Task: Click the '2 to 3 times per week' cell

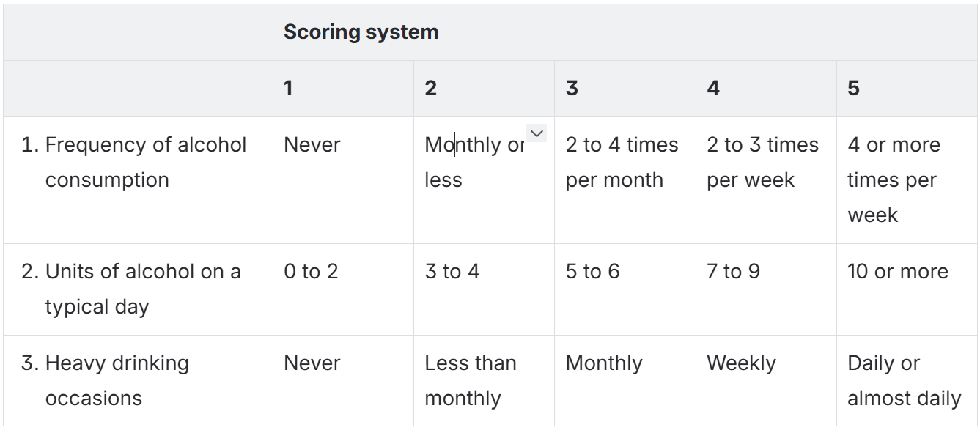Action: pos(762,163)
